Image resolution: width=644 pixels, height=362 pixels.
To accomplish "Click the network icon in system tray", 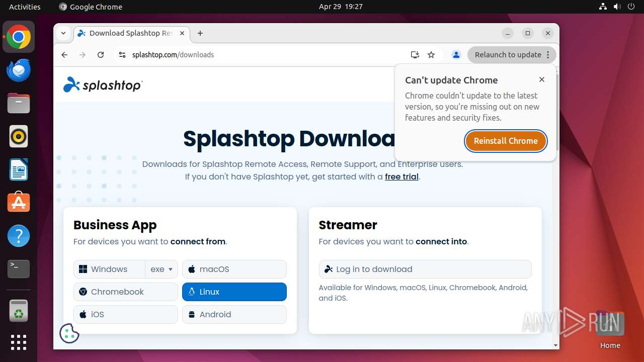I will 603,7.
